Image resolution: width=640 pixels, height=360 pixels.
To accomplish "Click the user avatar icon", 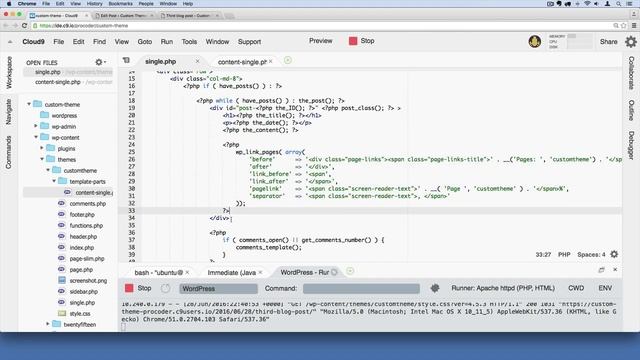I will click(x=535, y=41).
